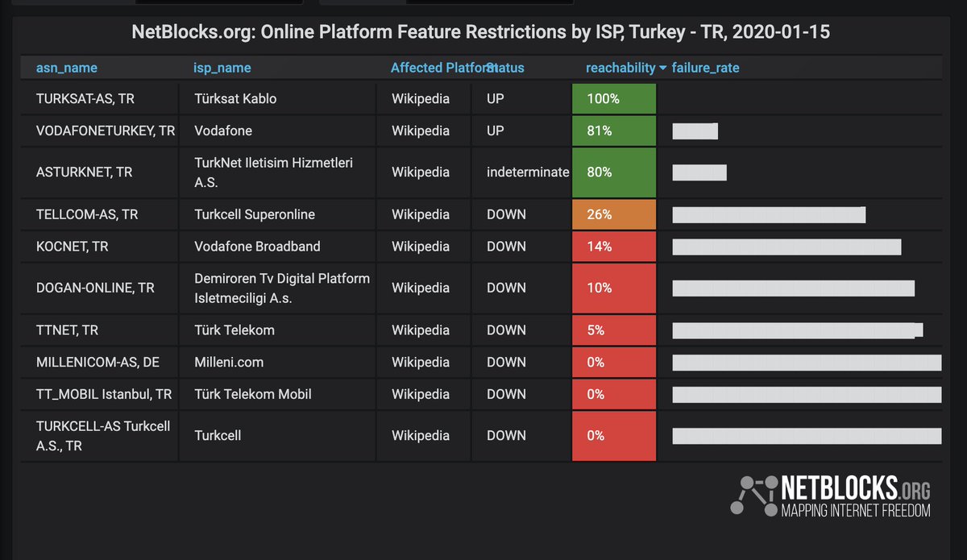Select the KOCNET, TR cell
The height and width of the screenshot is (560, 967).
[99, 247]
